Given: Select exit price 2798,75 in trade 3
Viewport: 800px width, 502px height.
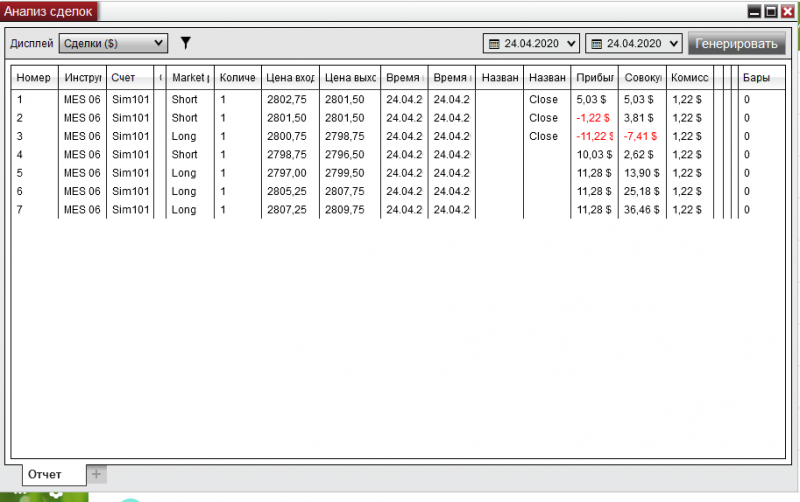Looking at the screenshot, I should click(x=345, y=136).
